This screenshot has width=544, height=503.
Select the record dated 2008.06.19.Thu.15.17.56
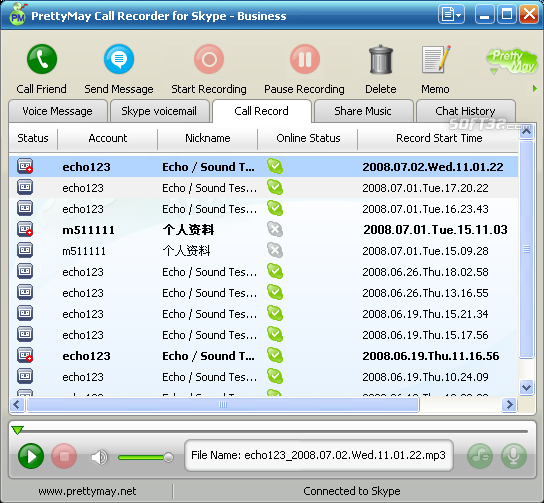coord(264,335)
